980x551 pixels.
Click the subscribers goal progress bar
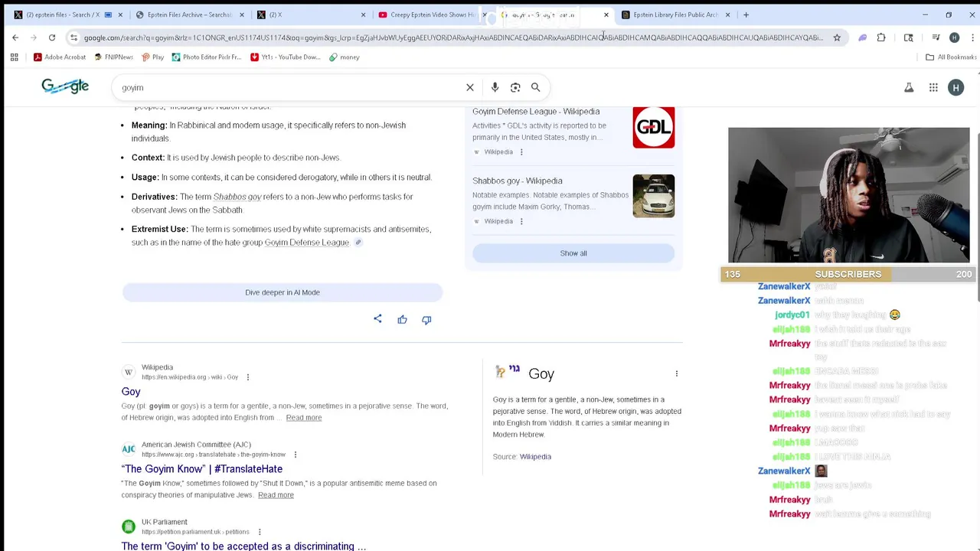(x=848, y=274)
